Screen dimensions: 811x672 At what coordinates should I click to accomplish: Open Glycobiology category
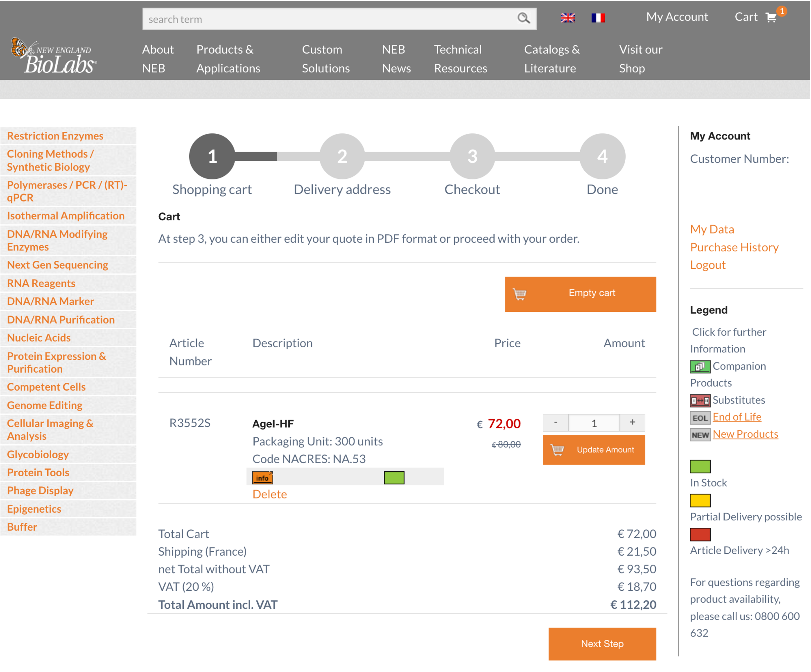point(68,455)
